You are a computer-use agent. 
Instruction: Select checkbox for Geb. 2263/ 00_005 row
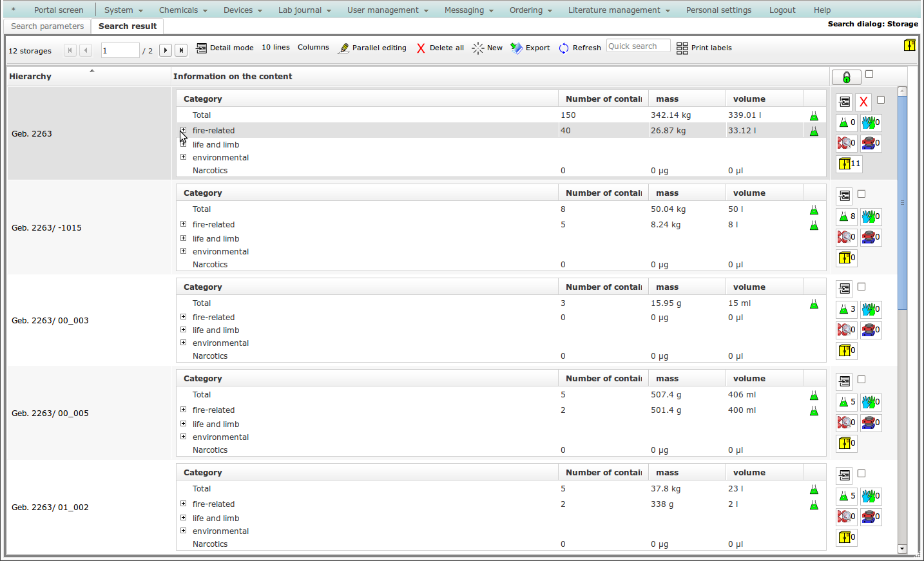coord(861,379)
